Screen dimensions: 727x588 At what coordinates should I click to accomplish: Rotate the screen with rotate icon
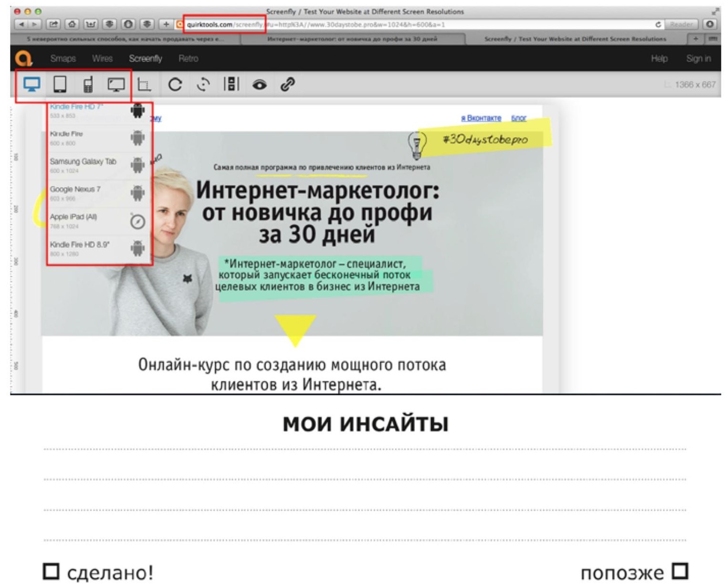(204, 84)
